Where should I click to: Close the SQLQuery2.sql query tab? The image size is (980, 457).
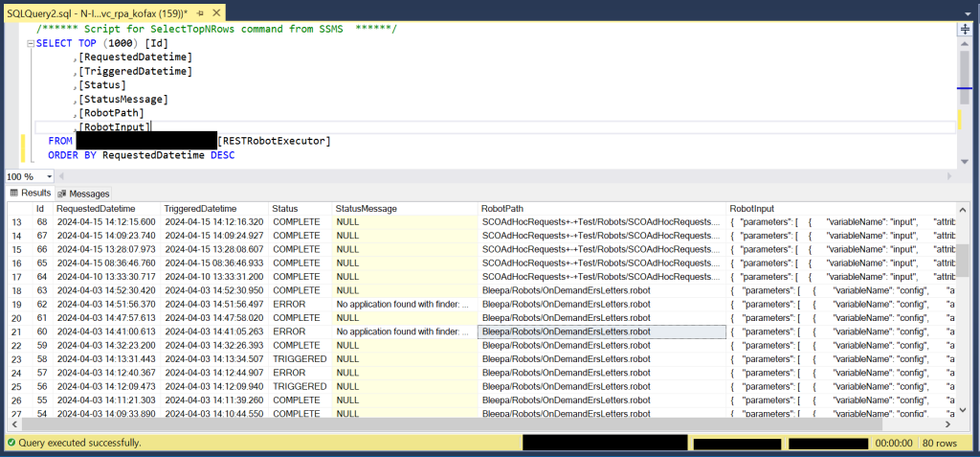pyautogui.click(x=215, y=12)
